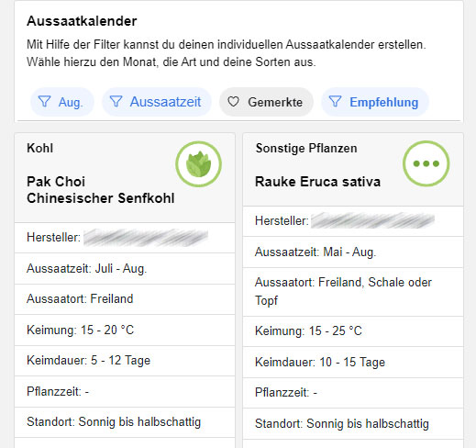Select the Rauke Eruca sativa title
This screenshot has height=448, width=476.
[x=317, y=182]
